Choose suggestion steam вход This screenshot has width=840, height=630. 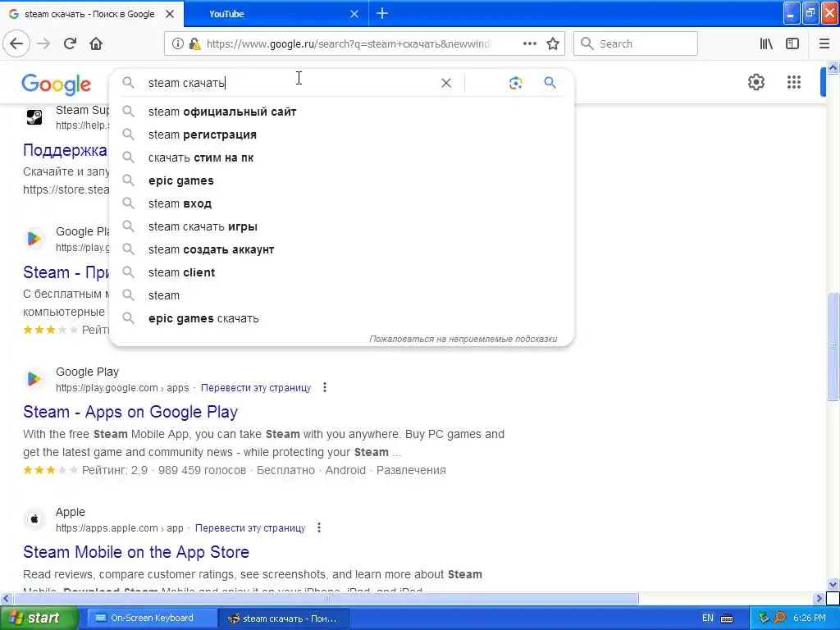click(341, 203)
